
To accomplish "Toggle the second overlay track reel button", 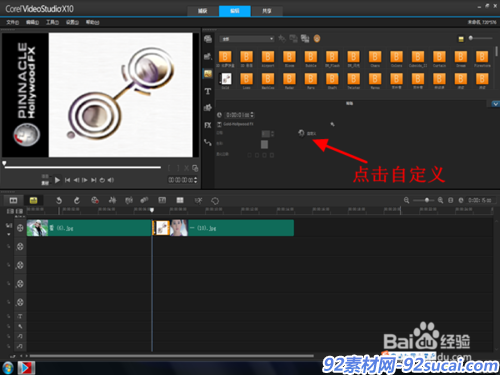I will pos(20,265).
